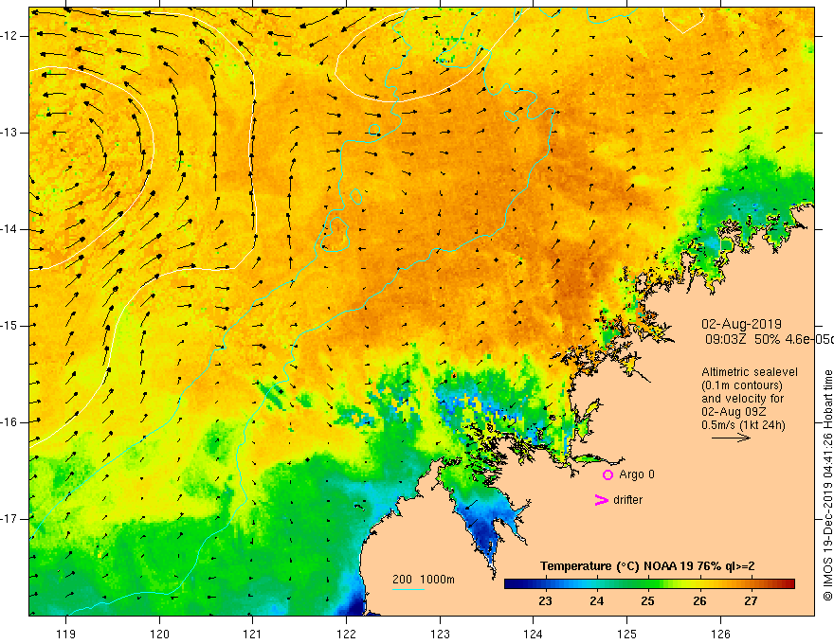Screen dimensions: 834x644
Task: Click the longitude label 125
Action: pos(627,634)
